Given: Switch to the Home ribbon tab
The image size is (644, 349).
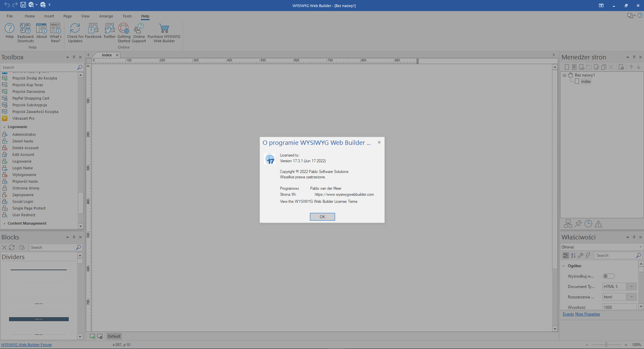Looking at the screenshot, I should [x=30, y=16].
